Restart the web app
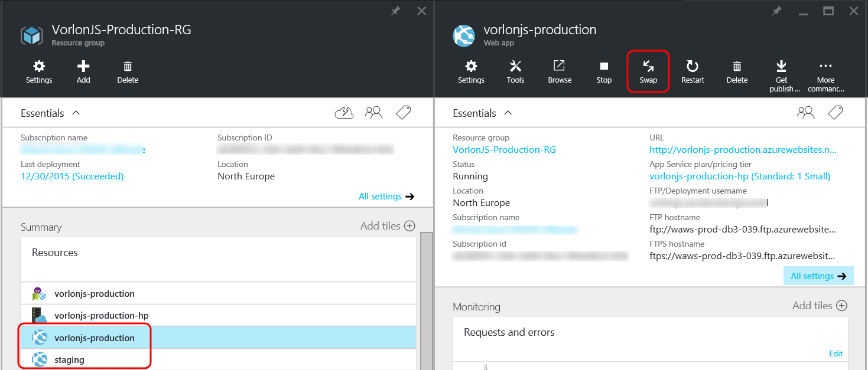The height and width of the screenshot is (370, 868). click(x=692, y=71)
